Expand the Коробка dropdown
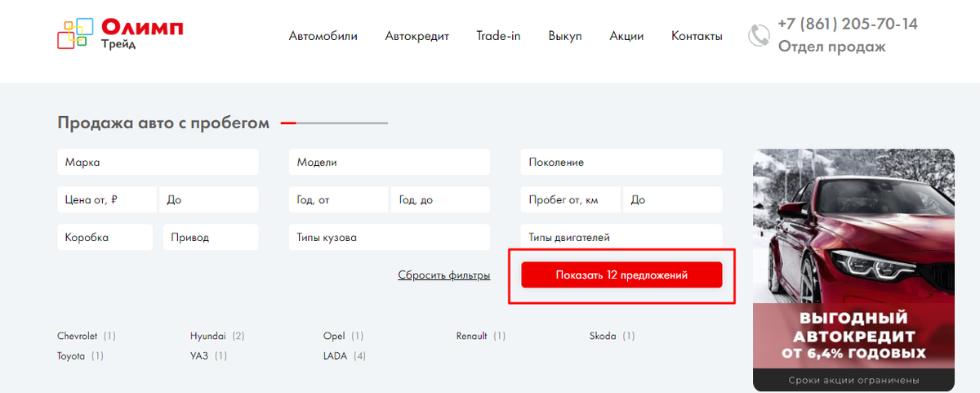Viewport: 980px width, 393px height. tap(105, 237)
